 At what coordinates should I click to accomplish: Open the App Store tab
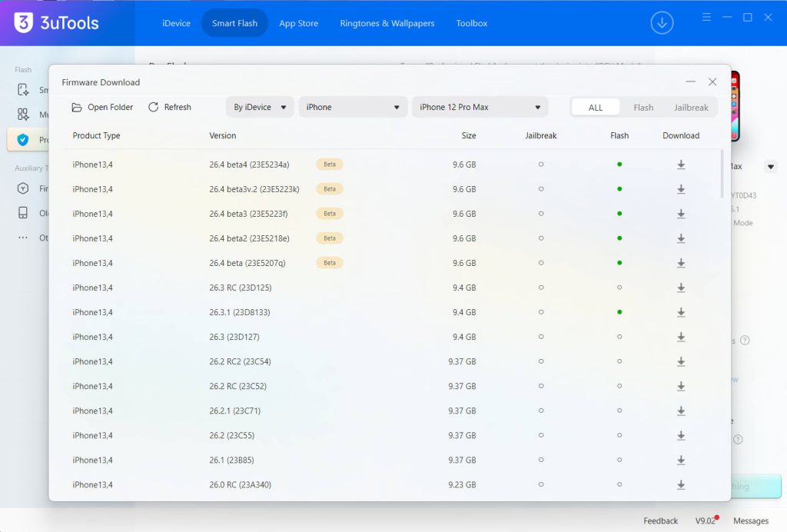(299, 23)
